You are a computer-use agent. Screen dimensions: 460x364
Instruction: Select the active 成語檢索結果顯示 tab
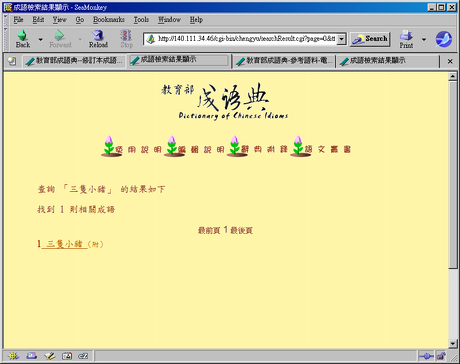tap(178, 60)
